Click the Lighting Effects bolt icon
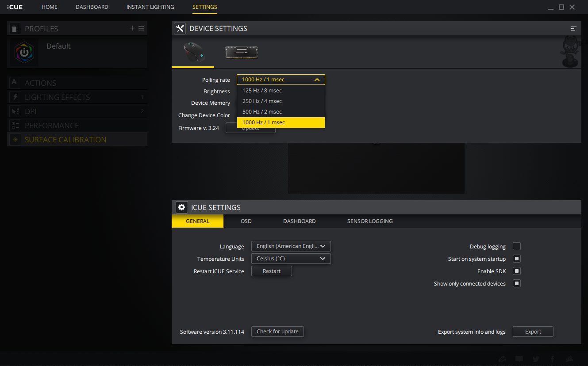Viewport: 588px width, 366px height. (15, 97)
